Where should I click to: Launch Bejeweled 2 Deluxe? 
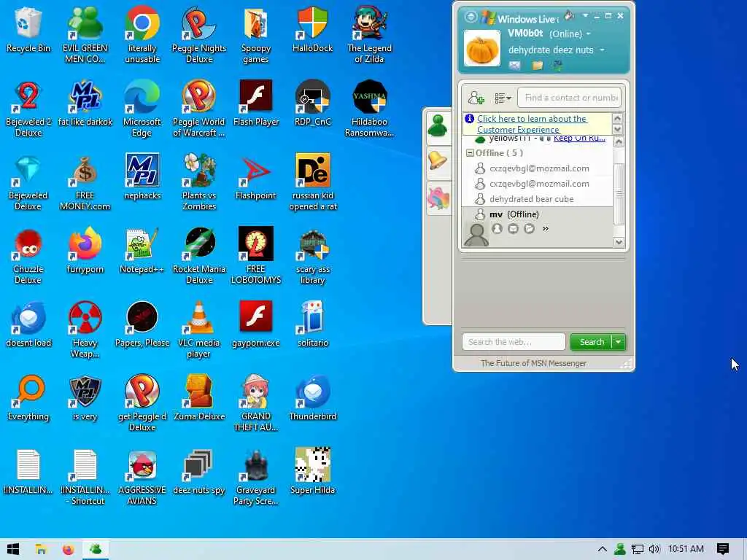(28, 109)
